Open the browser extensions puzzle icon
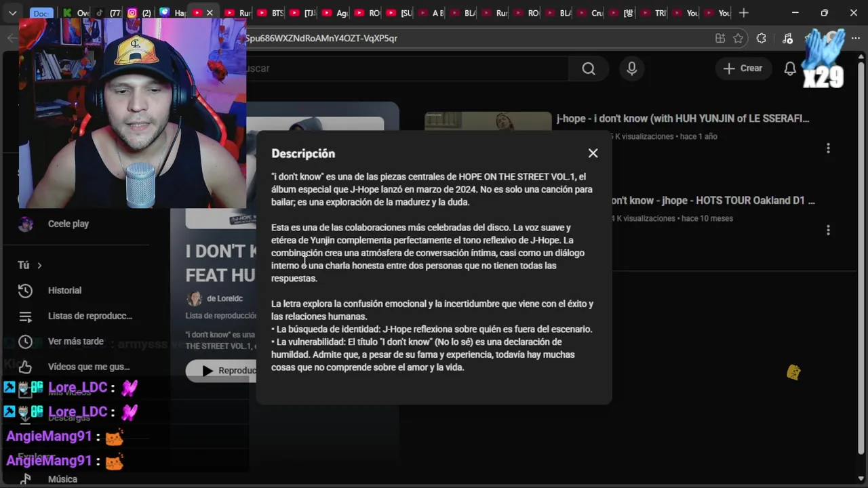The image size is (868, 488). click(x=762, y=39)
